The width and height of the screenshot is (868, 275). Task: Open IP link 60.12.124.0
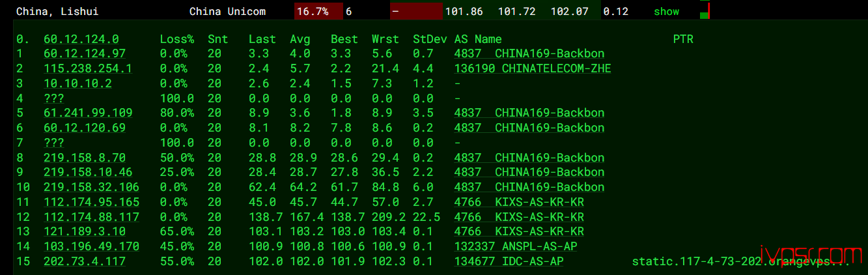click(x=81, y=39)
